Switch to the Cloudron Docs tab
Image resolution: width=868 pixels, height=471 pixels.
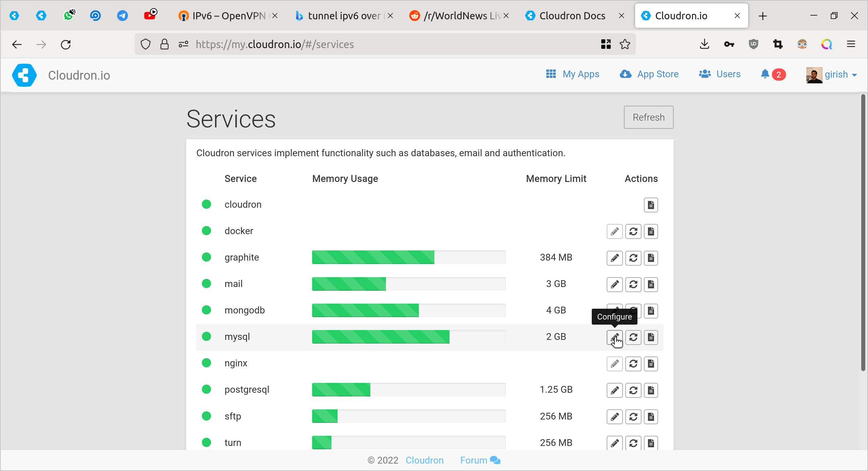pyautogui.click(x=572, y=16)
